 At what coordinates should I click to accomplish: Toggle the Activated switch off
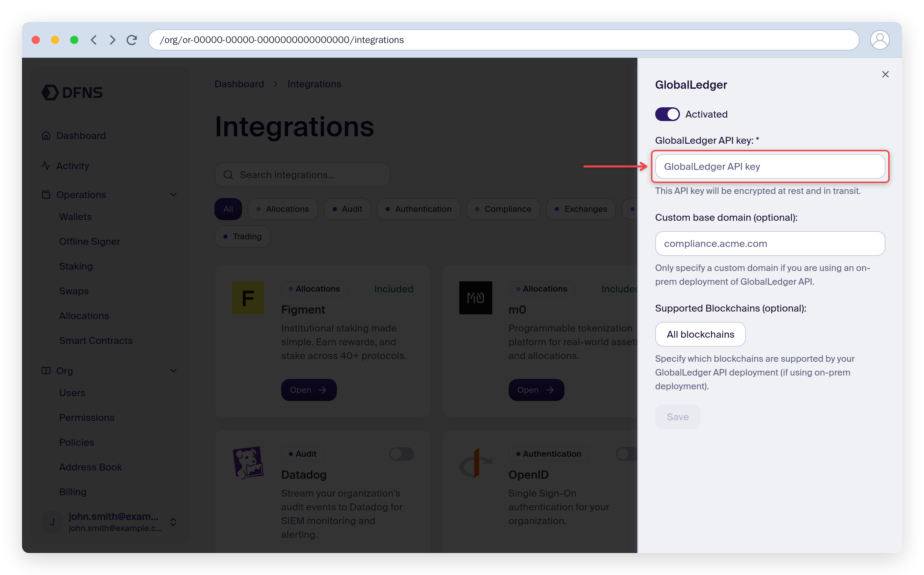click(668, 114)
